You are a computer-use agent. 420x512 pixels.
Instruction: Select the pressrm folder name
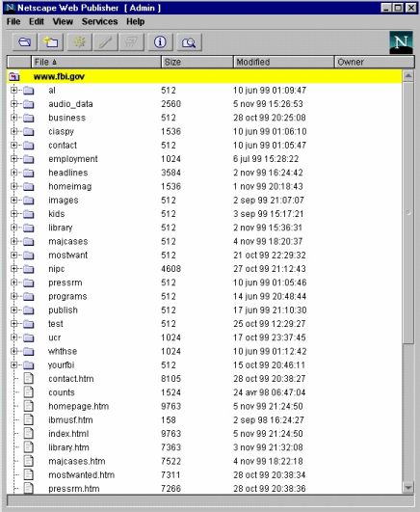pos(66,283)
